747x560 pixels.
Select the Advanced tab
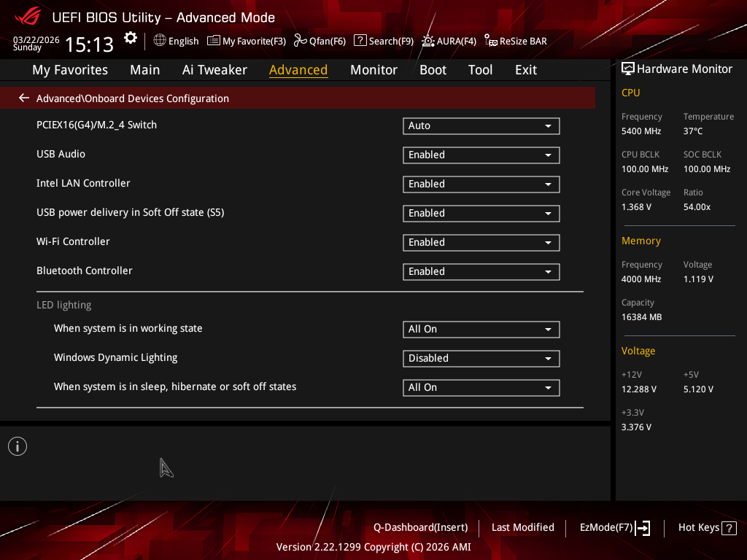tap(298, 70)
